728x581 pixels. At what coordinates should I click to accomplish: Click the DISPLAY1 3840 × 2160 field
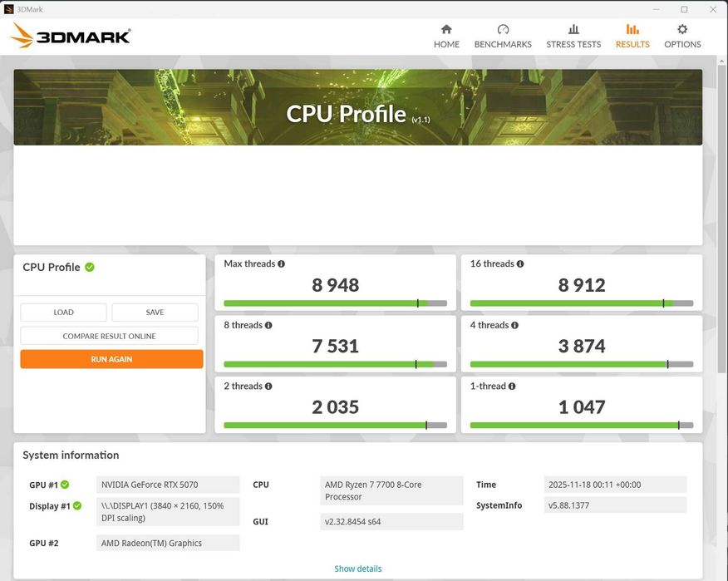(168, 511)
